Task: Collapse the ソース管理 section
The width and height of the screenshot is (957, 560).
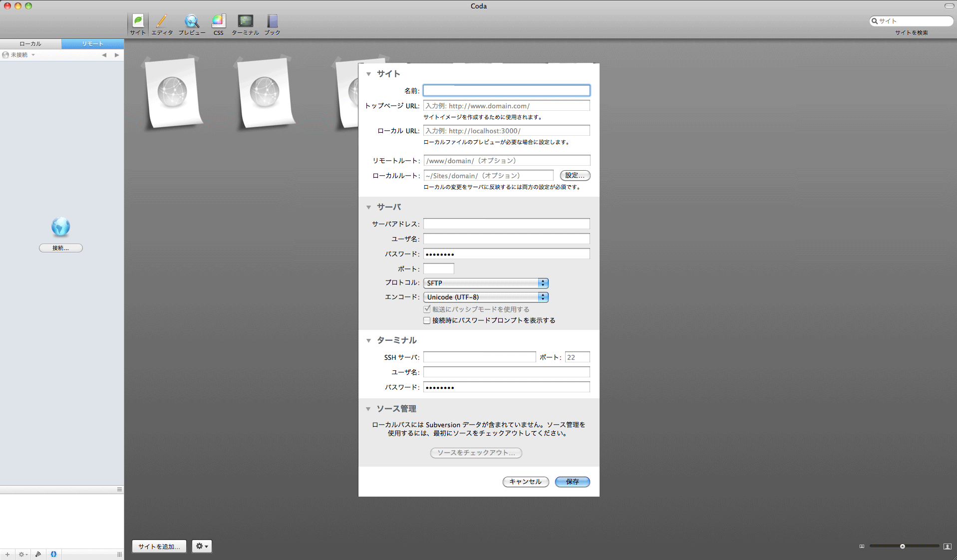Action: click(x=368, y=409)
